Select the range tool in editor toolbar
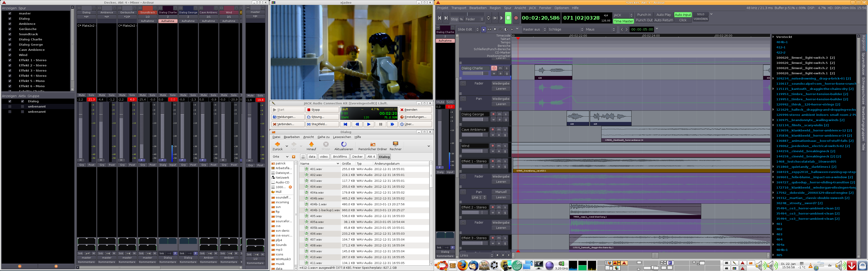Viewport: 868px width, 271px height. (x=489, y=29)
